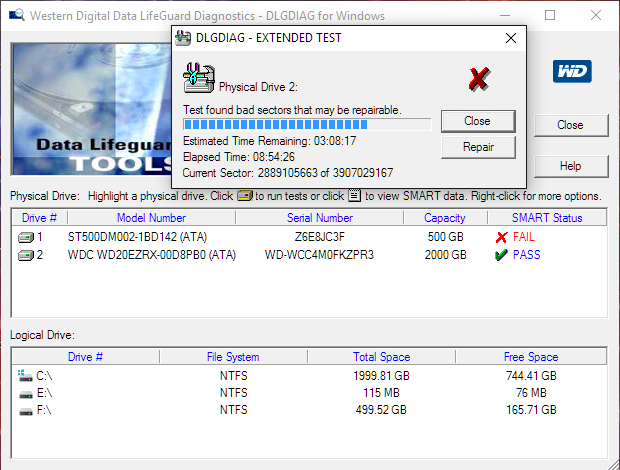The image size is (620, 470).
Task: Click 165.71 GB free space value
Action: pos(531,410)
